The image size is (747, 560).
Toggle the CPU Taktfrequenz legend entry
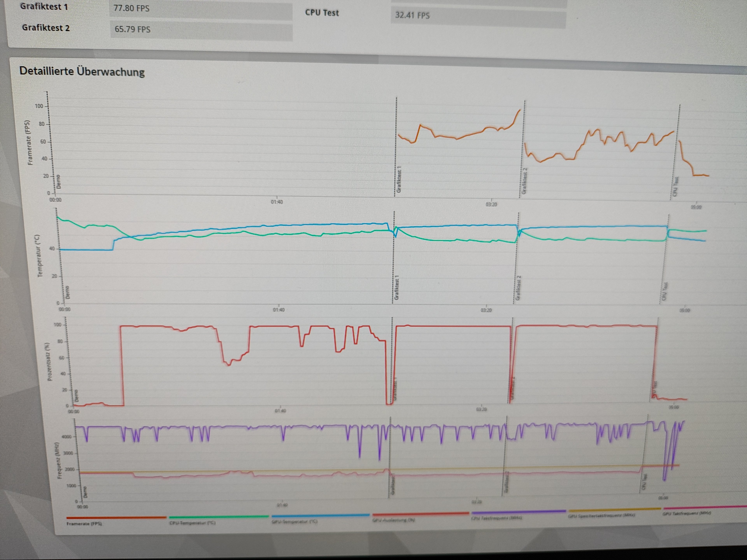pos(496,518)
